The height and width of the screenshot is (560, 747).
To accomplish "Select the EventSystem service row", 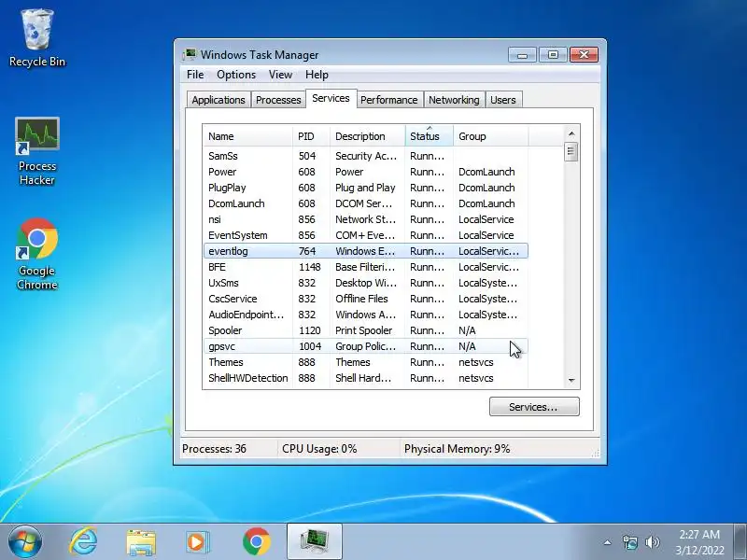I will [x=366, y=235].
